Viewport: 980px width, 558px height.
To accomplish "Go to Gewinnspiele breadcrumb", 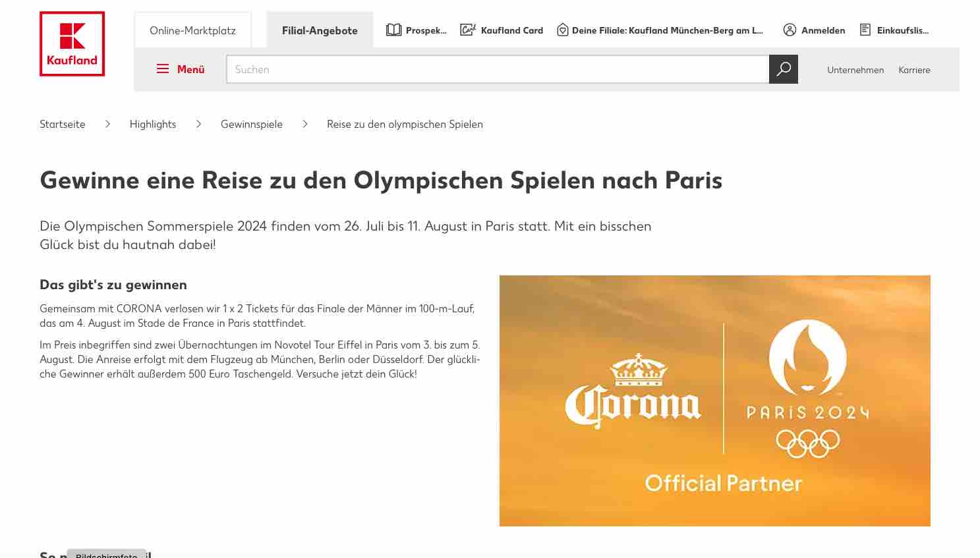I will coord(252,124).
